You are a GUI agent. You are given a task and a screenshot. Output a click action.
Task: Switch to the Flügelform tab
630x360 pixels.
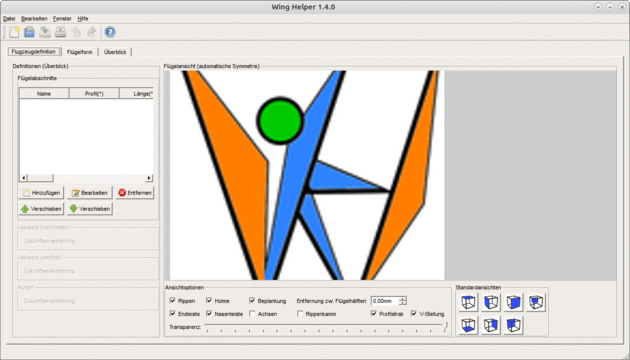(x=80, y=52)
